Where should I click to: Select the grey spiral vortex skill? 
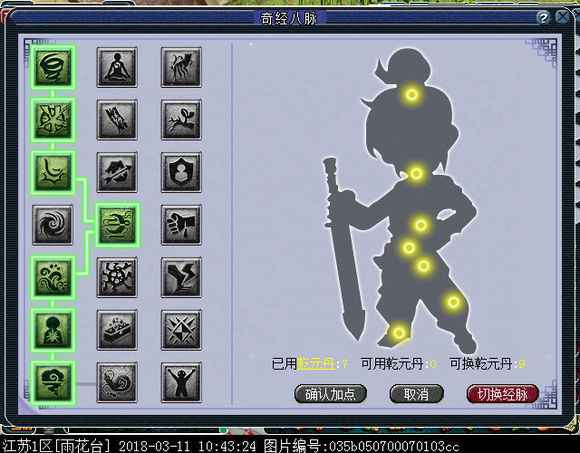pos(53,225)
